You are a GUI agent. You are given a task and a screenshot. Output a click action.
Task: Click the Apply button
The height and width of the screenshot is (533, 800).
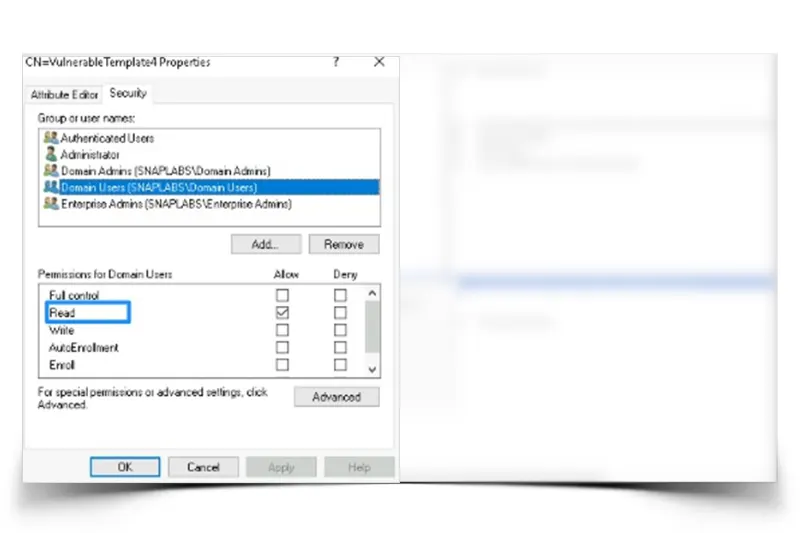pyautogui.click(x=281, y=467)
